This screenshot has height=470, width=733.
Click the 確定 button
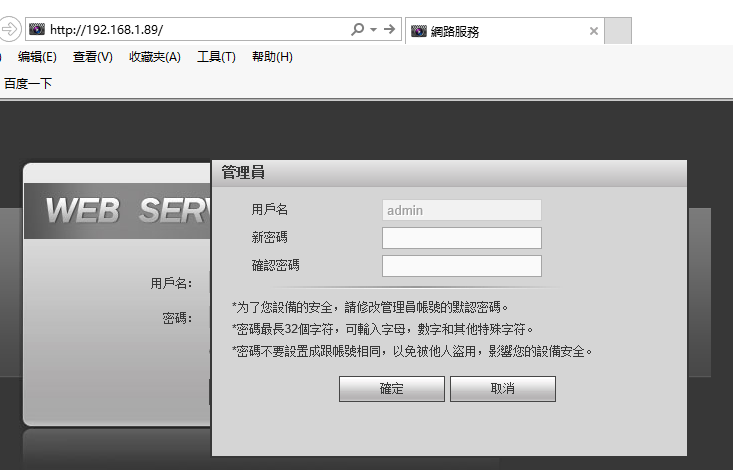point(392,389)
